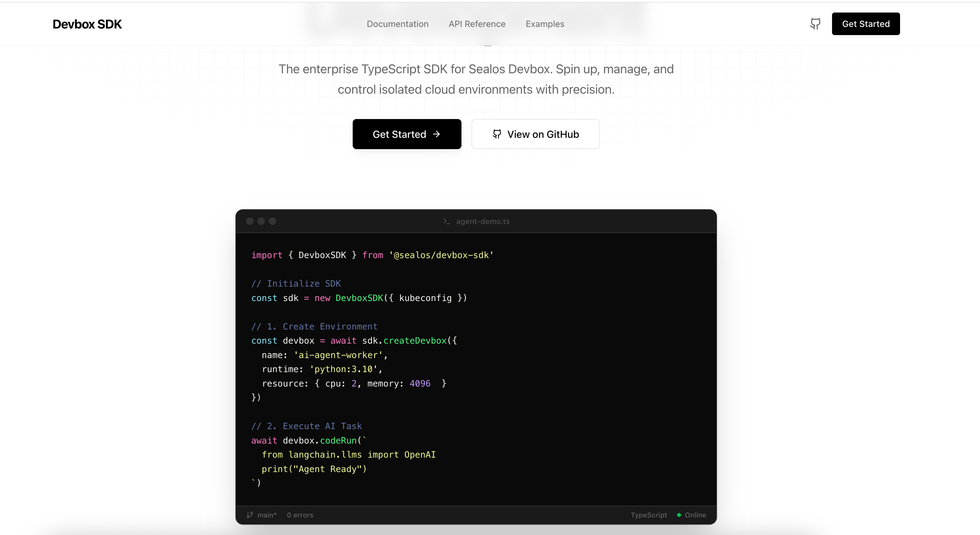980x535 pixels.
Task: Click the agent-demo.ts window title
Action: (x=482, y=221)
